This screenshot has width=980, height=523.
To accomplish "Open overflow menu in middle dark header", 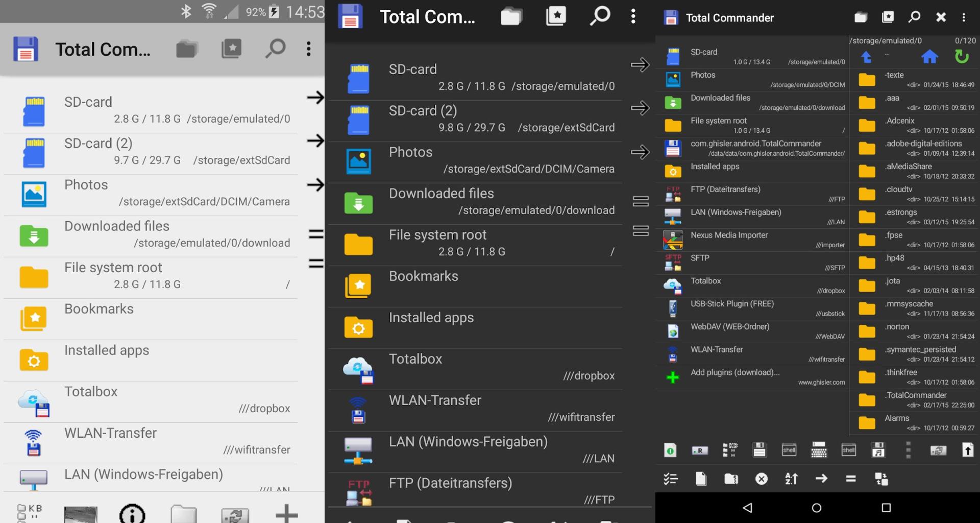I will click(x=633, y=17).
